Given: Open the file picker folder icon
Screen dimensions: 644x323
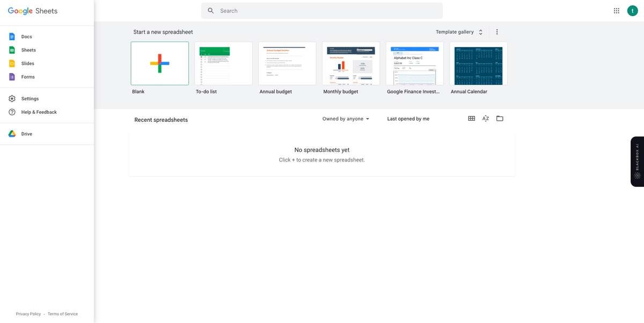Looking at the screenshot, I should pyautogui.click(x=500, y=119).
